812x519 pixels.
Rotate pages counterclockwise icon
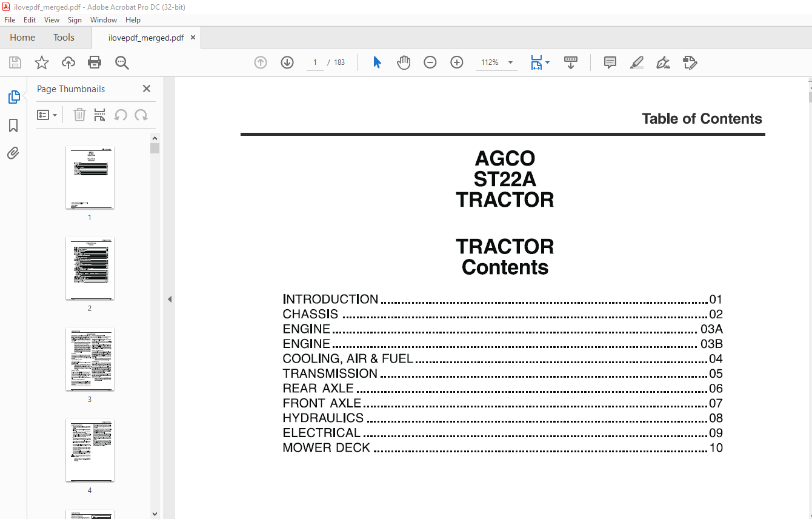pos(121,115)
